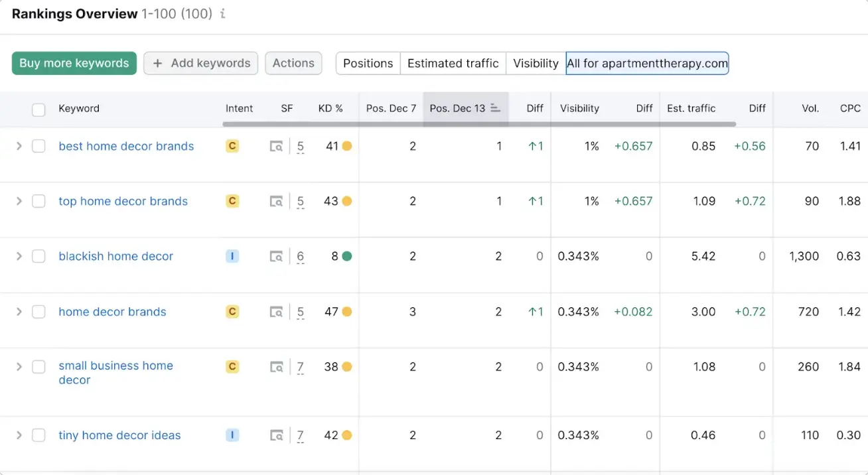Open SERP snapshot for best home decor brands
The width and height of the screenshot is (868, 475).
pos(276,147)
